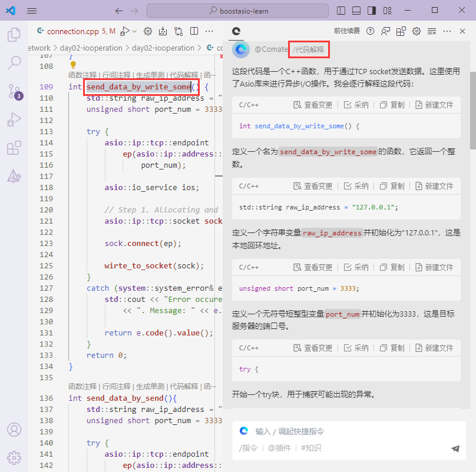Click 新建文件 on the raw_ip_address code block
Viewport: 476px width, 472px height.
tap(434, 186)
